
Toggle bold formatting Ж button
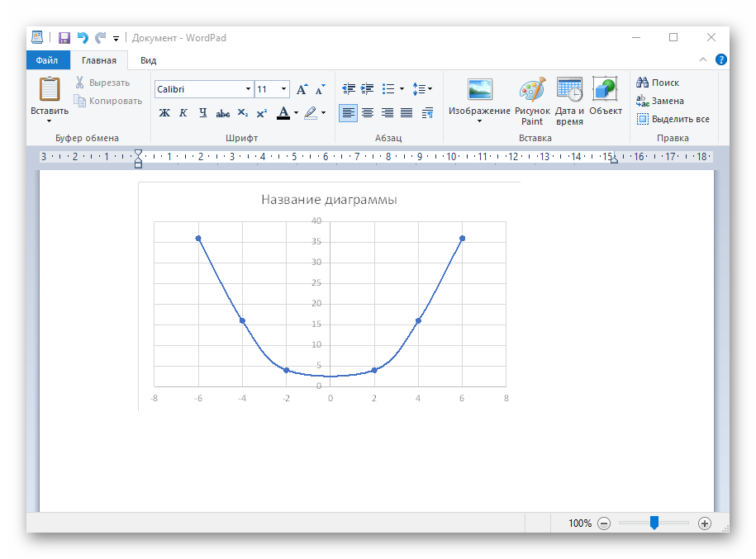click(164, 113)
